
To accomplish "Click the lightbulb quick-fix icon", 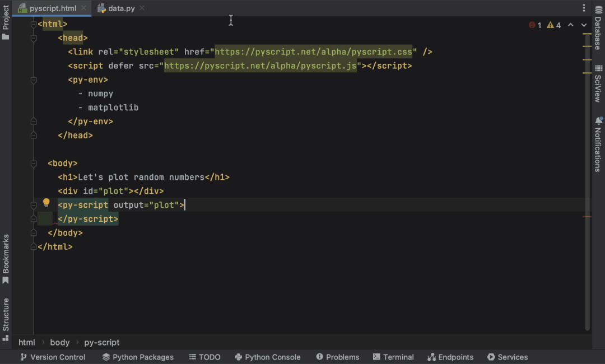I will coord(46,204).
